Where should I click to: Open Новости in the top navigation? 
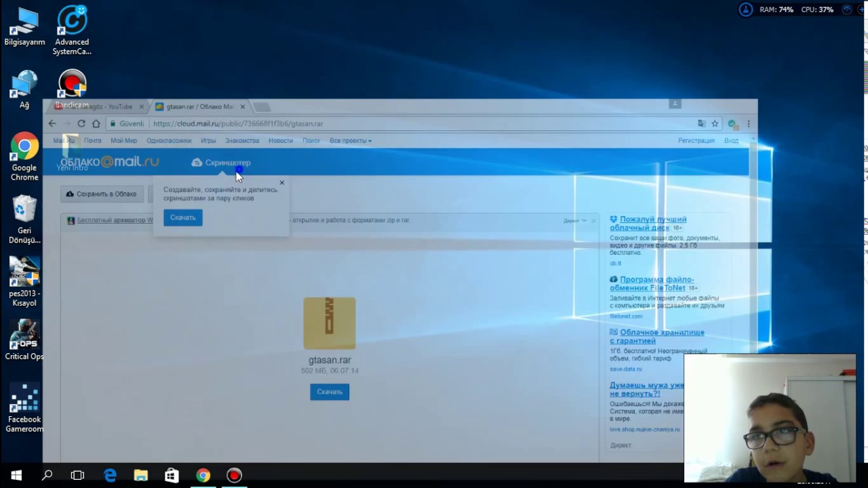click(x=281, y=140)
